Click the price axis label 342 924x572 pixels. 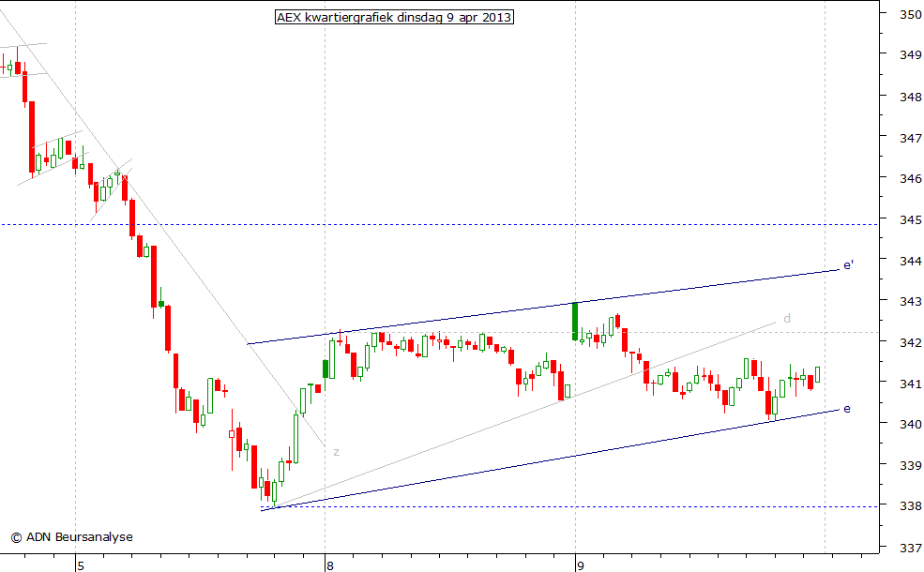click(x=910, y=343)
